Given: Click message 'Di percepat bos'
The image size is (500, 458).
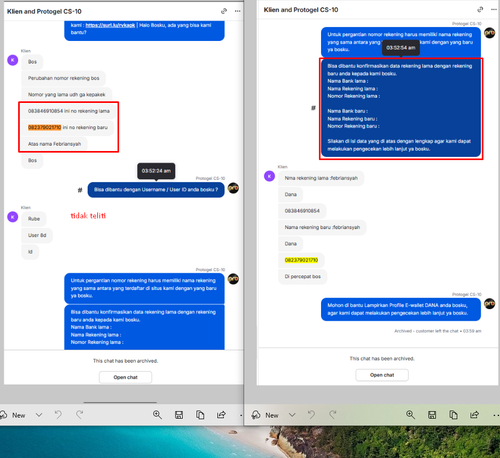Looking at the screenshot, I should click(x=303, y=277).
